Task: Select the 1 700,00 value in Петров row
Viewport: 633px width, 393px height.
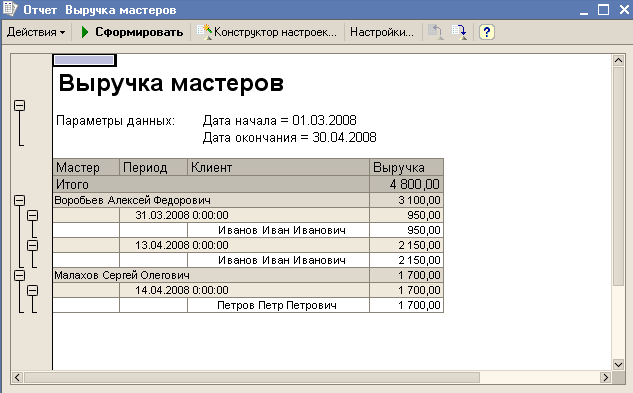Action: [x=407, y=305]
